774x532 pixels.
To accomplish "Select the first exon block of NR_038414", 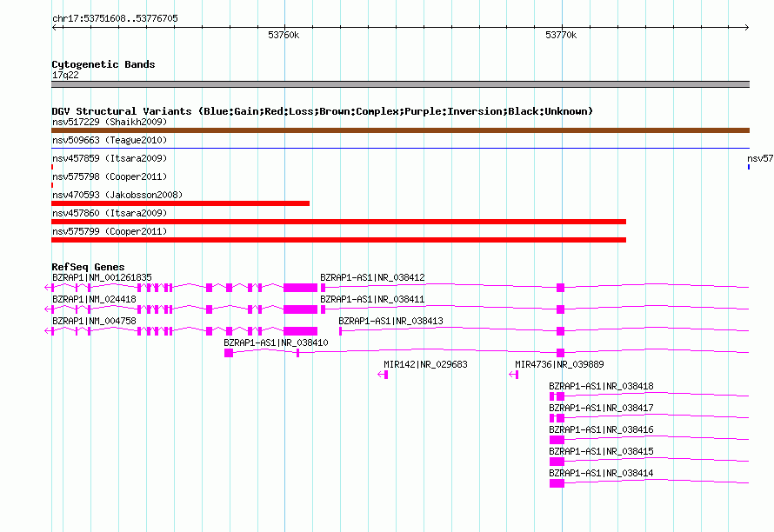I will point(557,483).
